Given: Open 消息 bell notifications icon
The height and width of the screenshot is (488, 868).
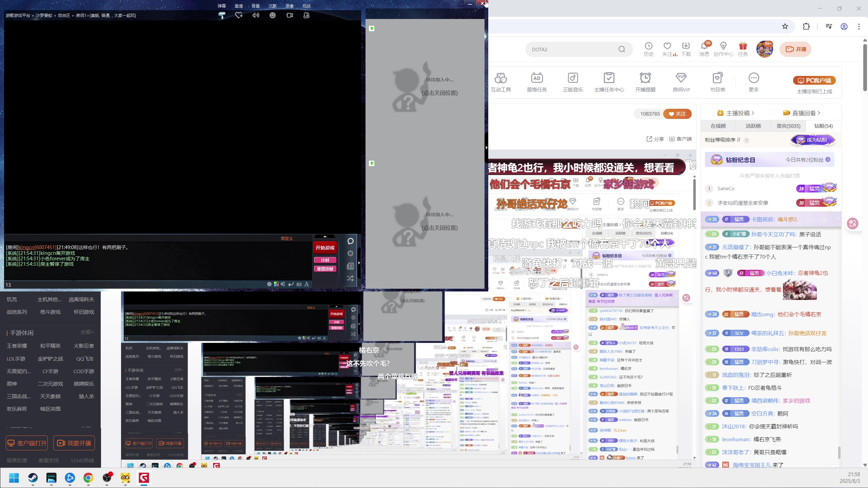Looking at the screenshot, I should pos(704,49).
